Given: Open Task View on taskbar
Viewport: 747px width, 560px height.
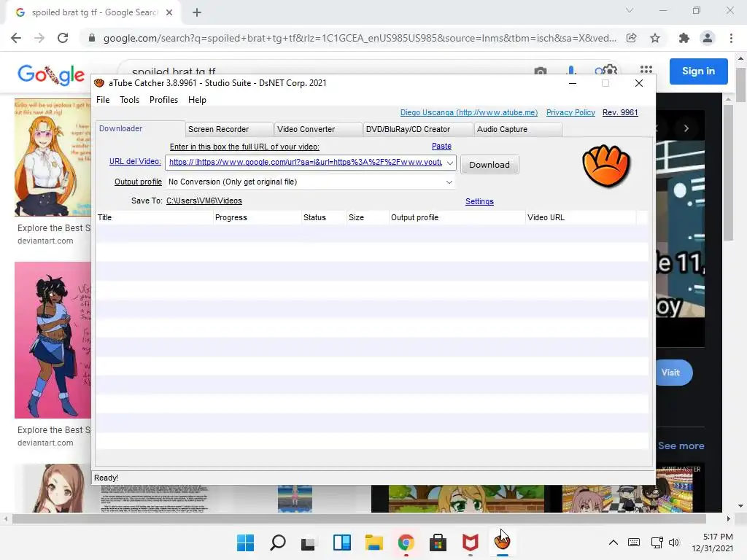Looking at the screenshot, I should 309,542.
